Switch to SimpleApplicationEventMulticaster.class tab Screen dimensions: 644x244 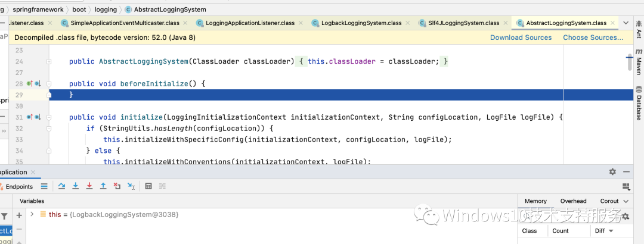(125, 23)
